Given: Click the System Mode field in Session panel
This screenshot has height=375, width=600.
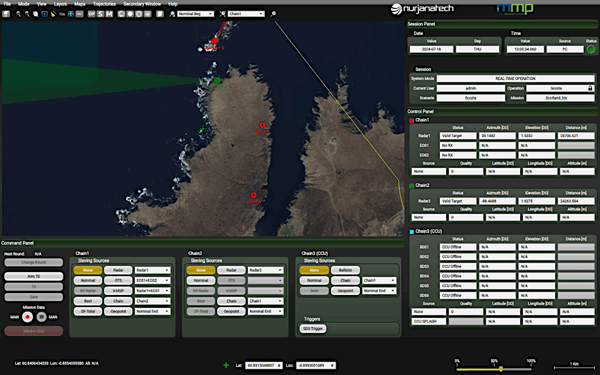Looking at the screenshot, I should [x=515, y=78].
